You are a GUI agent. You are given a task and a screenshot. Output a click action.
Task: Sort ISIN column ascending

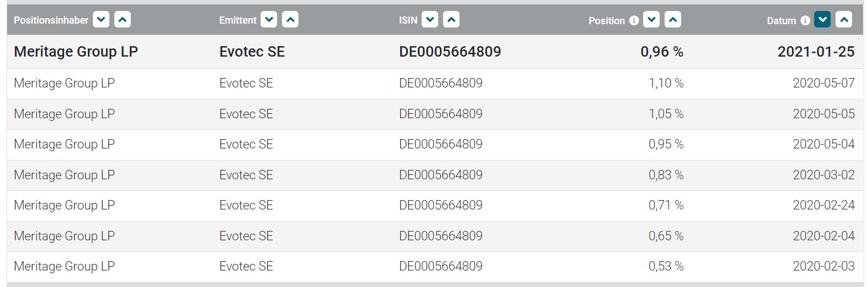click(451, 20)
